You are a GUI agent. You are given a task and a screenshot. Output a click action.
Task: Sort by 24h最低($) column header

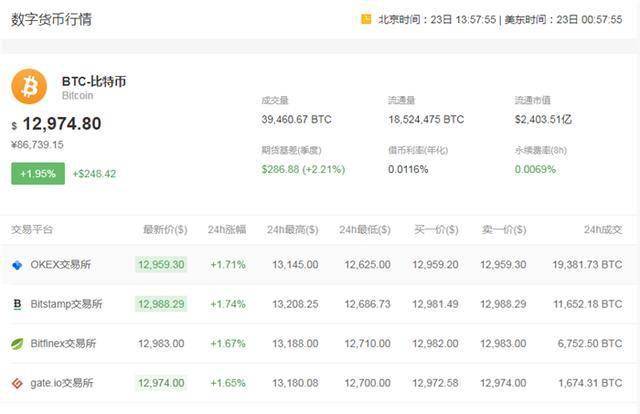coord(365,229)
